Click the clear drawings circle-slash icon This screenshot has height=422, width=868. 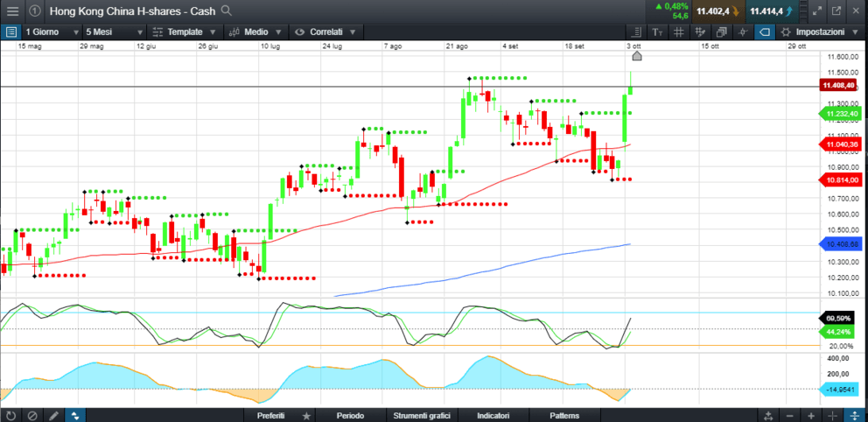pyautogui.click(x=32, y=415)
